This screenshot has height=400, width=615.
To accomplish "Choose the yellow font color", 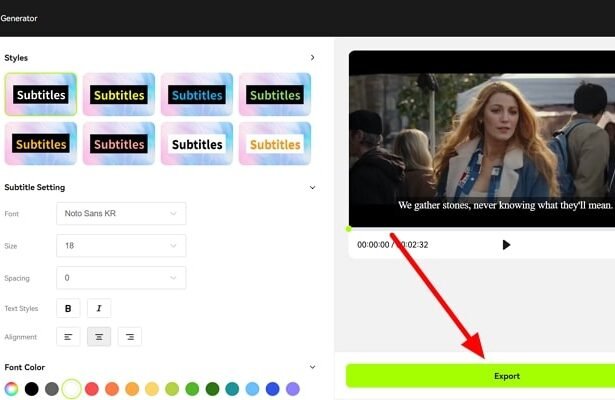I will [152, 389].
